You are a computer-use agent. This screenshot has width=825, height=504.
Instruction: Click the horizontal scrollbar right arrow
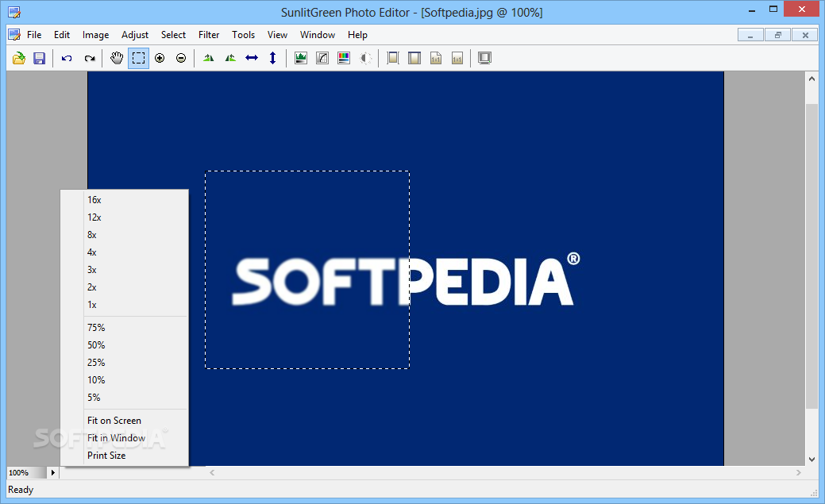point(799,472)
